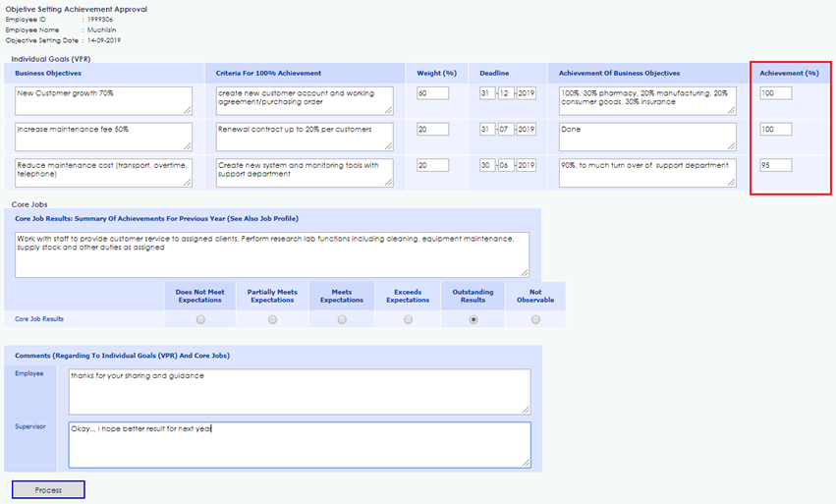Viewport: 836px width, 504px height.
Task: Click the Process button
Action: tap(48, 489)
